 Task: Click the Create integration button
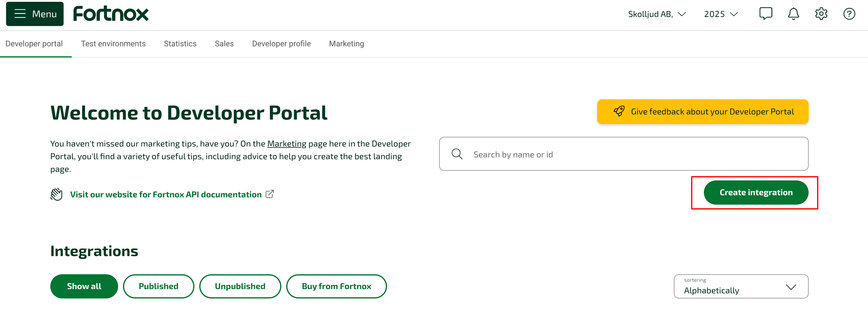pos(756,193)
